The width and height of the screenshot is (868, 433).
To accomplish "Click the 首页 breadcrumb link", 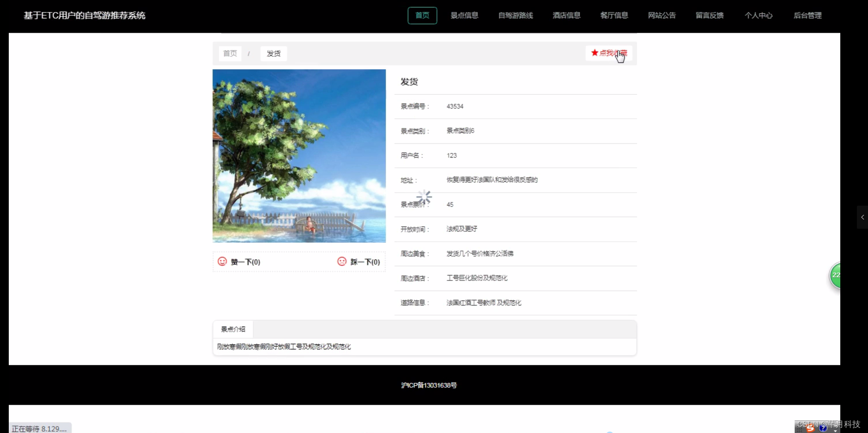I will tap(230, 53).
